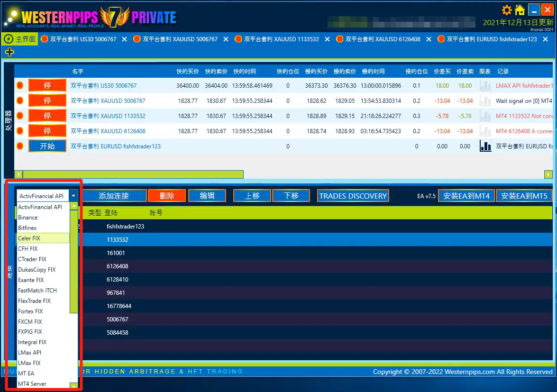Open chart for XAUUSD 6126408 row
Viewport: 557px width, 392px height.
point(485,131)
